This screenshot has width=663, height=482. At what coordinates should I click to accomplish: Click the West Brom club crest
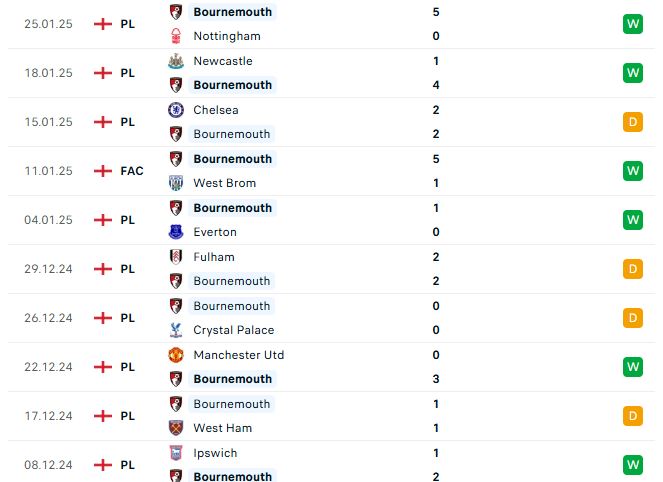(x=176, y=183)
